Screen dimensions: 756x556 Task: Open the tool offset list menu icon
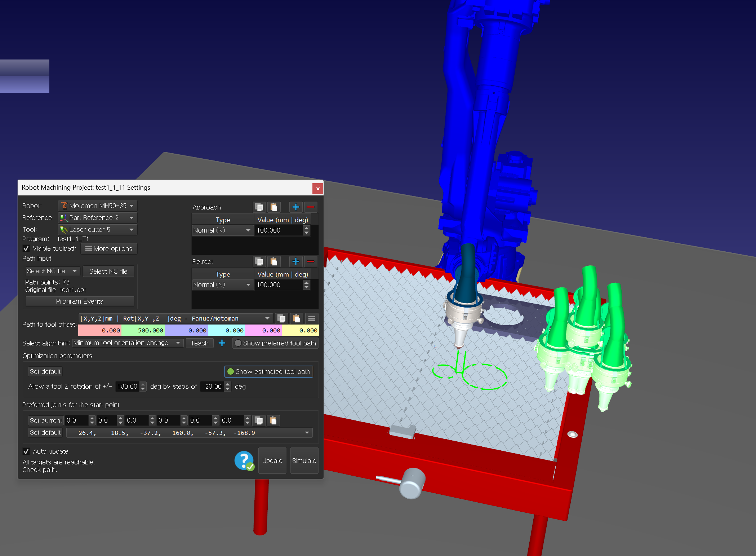(x=312, y=318)
